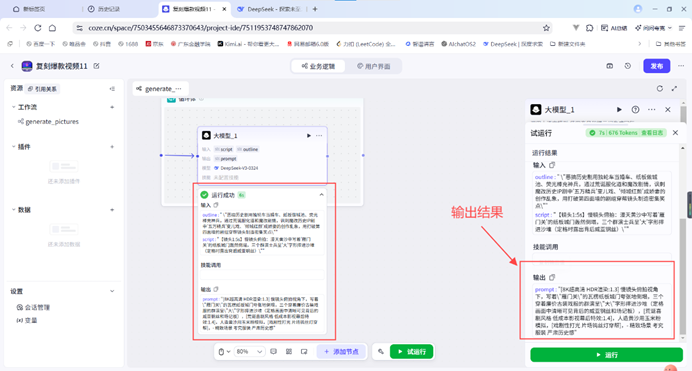692x371 pixels.
Task: Open the generate_ workflow canvas tab
Action: coord(160,89)
